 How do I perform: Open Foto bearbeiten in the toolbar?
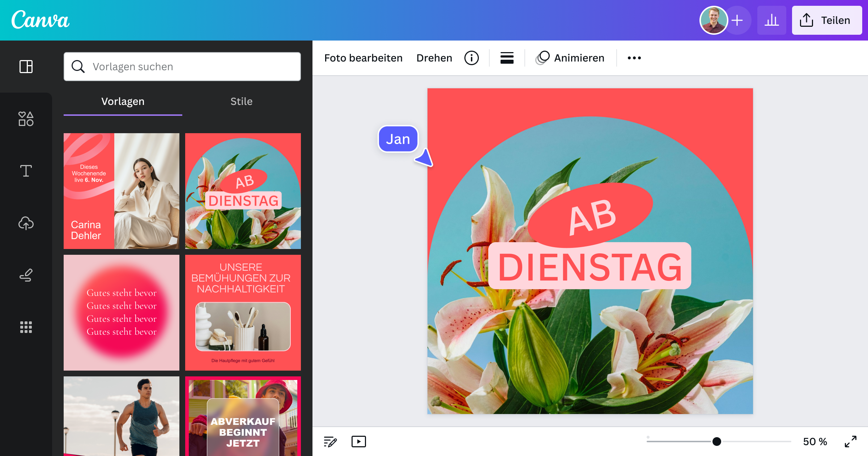point(363,58)
